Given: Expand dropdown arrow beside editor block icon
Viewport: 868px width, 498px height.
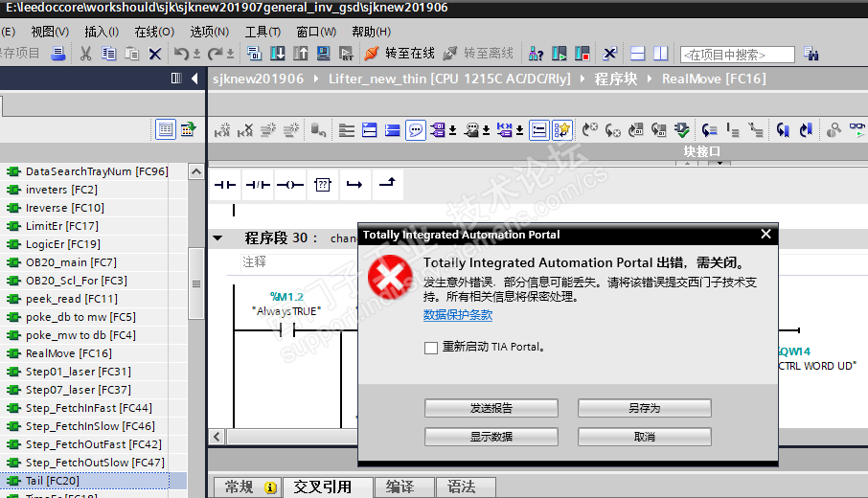Looking at the screenshot, I should click(452, 130).
